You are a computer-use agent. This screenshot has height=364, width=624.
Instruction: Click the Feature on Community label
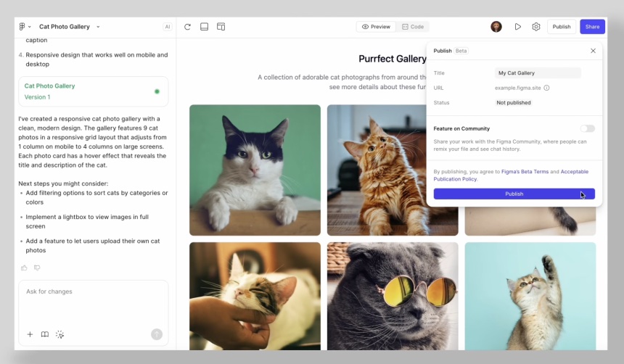click(x=461, y=128)
